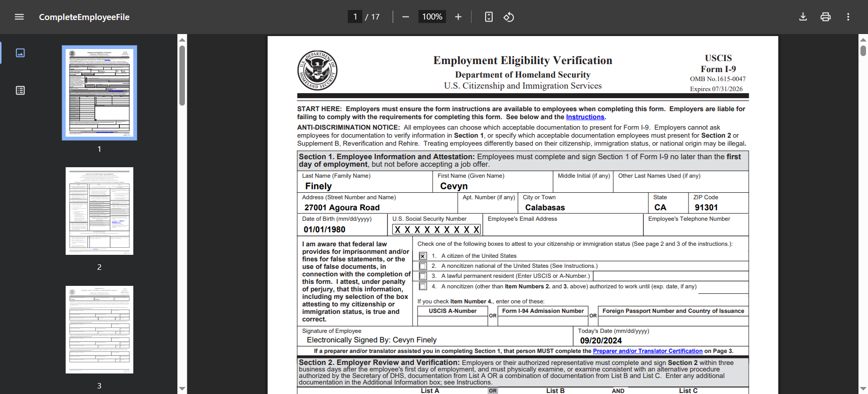
Task: Click the ZIP Code field '91301'
Action: pos(719,207)
